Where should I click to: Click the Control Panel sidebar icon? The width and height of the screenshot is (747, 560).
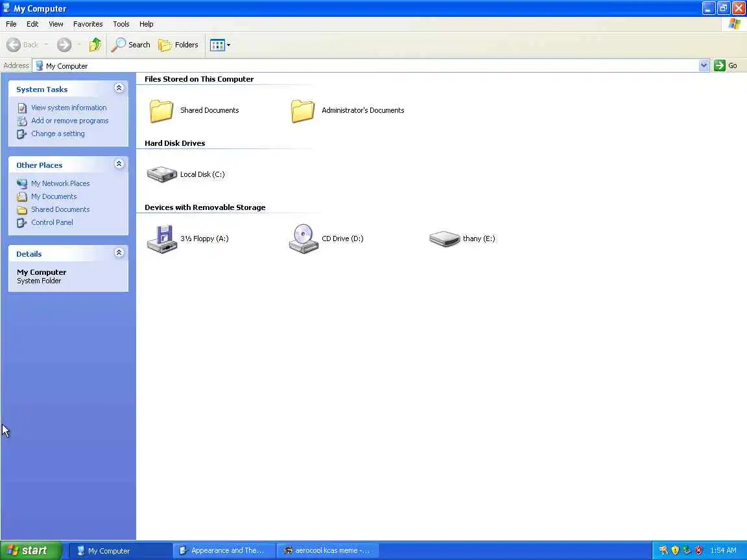[x=22, y=222]
